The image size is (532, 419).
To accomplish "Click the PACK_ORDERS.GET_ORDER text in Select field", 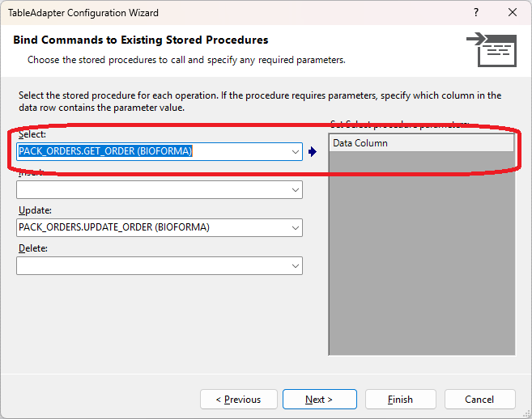I will click(105, 151).
